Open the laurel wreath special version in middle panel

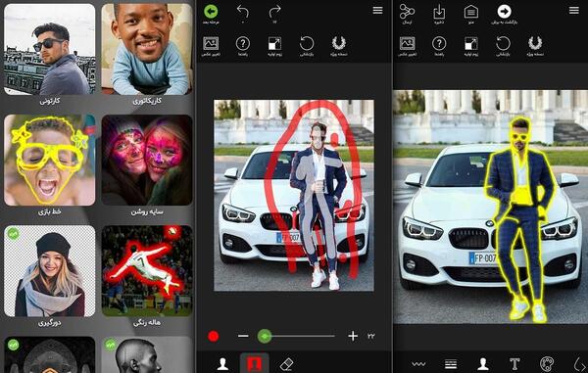[339, 43]
